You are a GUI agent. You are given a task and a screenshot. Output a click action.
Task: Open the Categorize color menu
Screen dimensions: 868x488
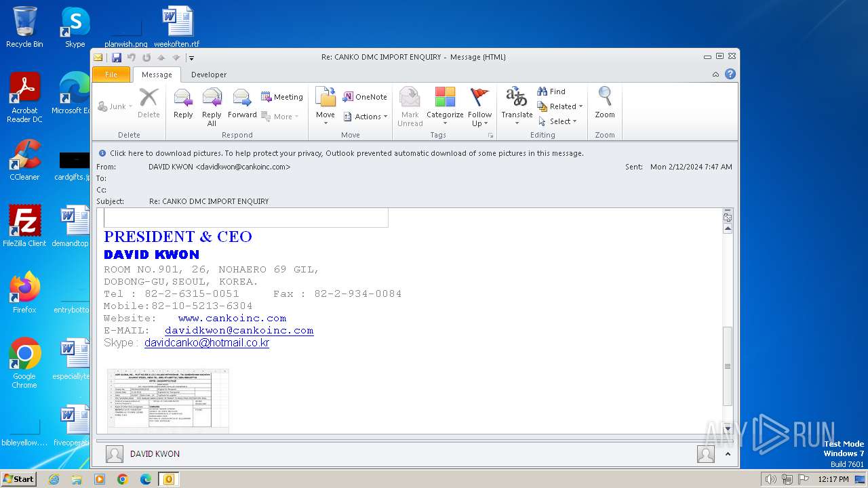point(445,106)
